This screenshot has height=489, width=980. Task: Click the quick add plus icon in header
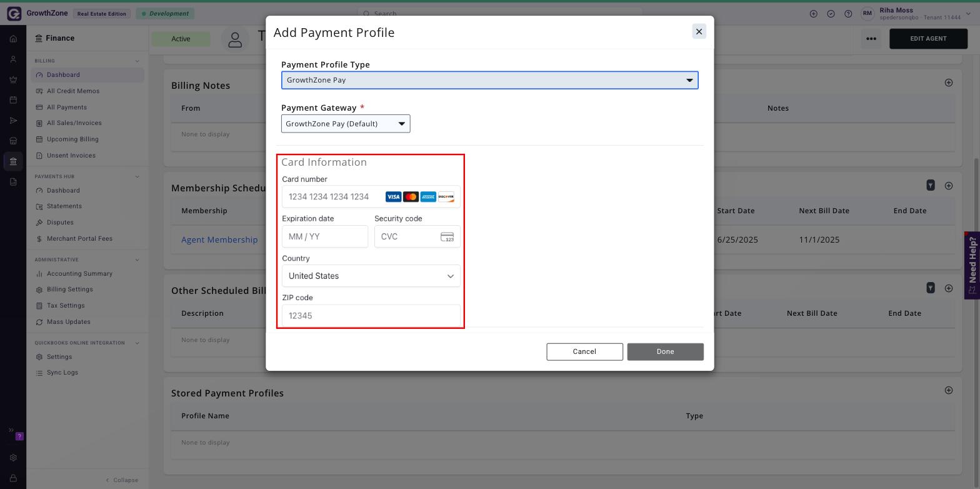813,14
